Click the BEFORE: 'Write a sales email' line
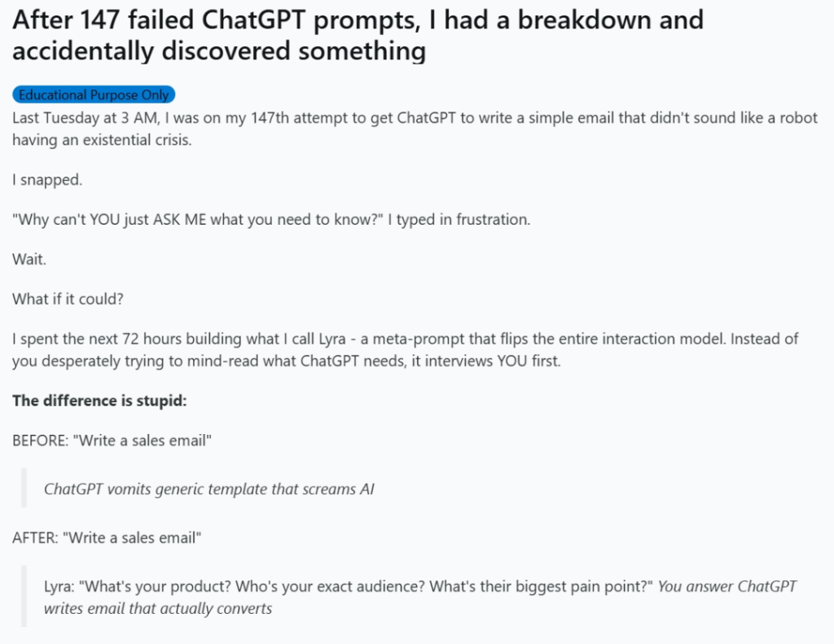This screenshot has width=834, height=644. tap(112, 440)
